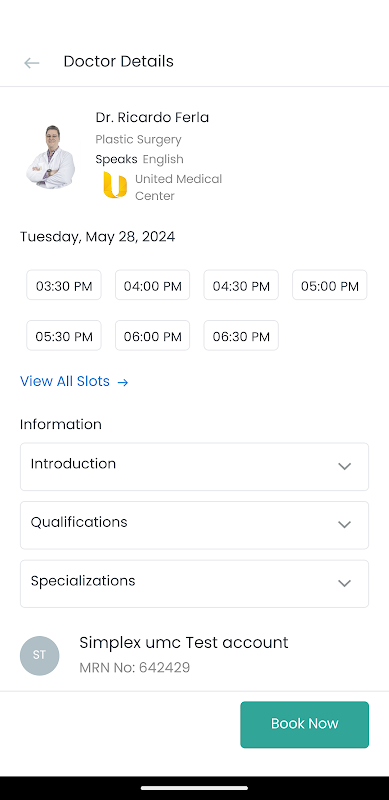Image resolution: width=389 pixels, height=800 pixels.
Task: Click Simplex umc Test account name
Action: (x=184, y=642)
